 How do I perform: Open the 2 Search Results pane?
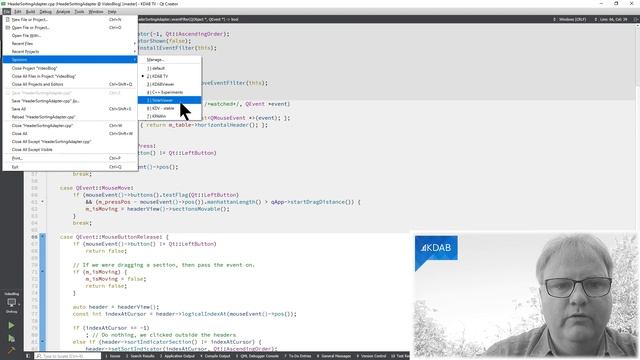[140, 356]
